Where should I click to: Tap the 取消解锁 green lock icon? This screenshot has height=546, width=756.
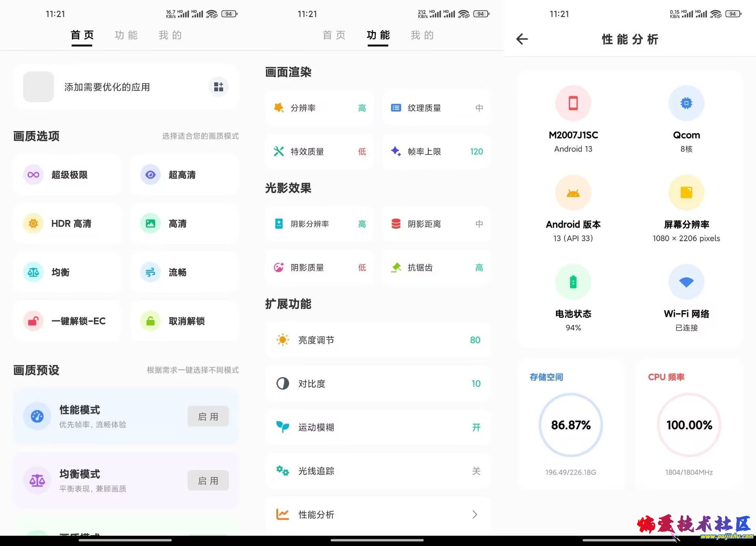[150, 321]
